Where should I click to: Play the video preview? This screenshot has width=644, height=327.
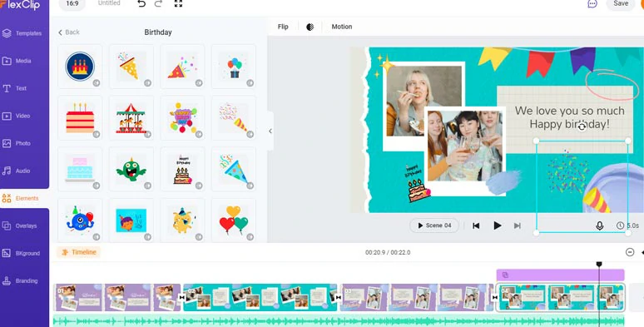(497, 225)
